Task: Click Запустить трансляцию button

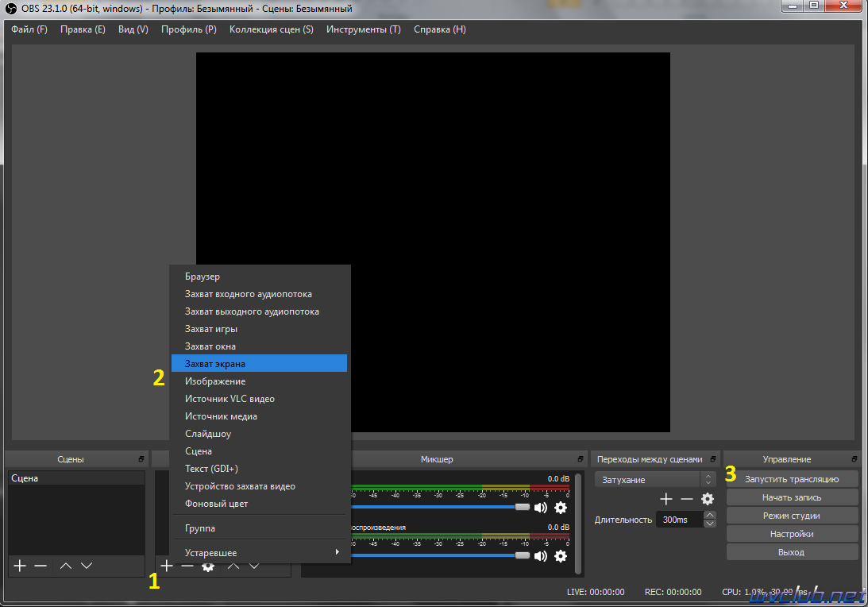Action: (x=793, y=479)
